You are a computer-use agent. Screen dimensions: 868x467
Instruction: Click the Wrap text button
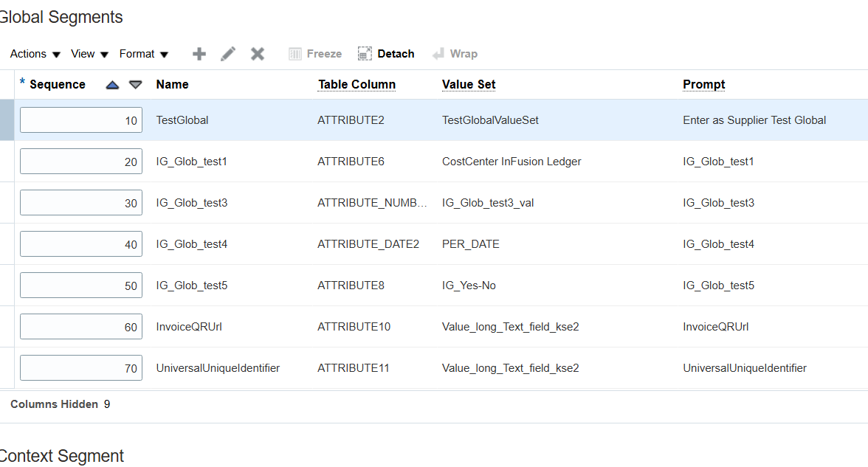pos(455,54)
